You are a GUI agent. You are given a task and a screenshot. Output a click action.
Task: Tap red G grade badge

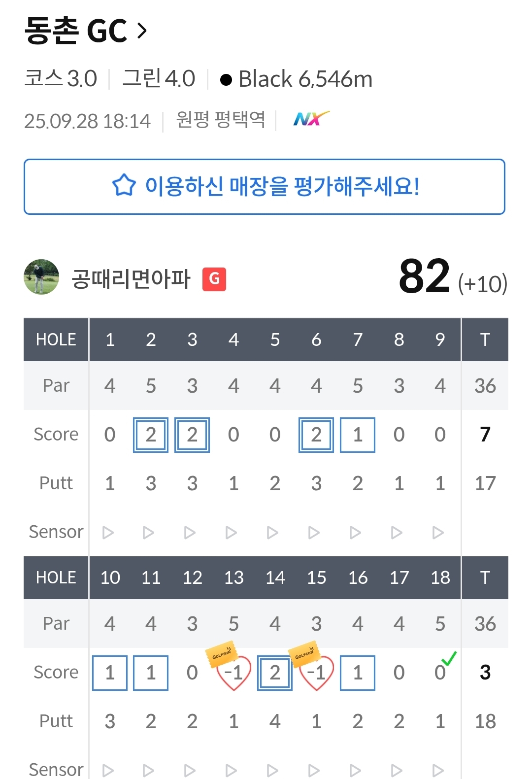(x=214, y=279)
